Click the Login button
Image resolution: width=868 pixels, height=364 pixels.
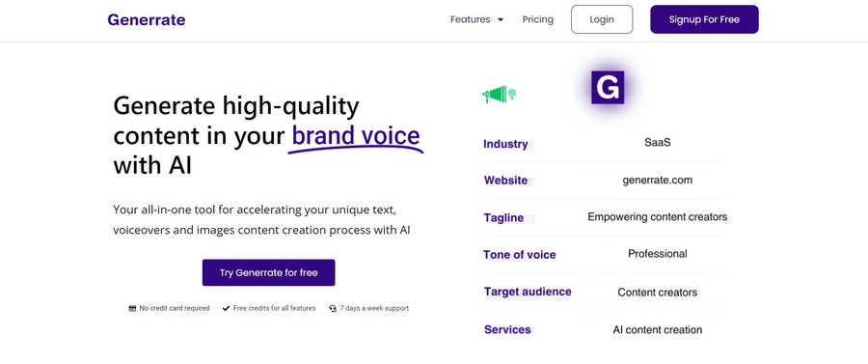pos(602,19)
